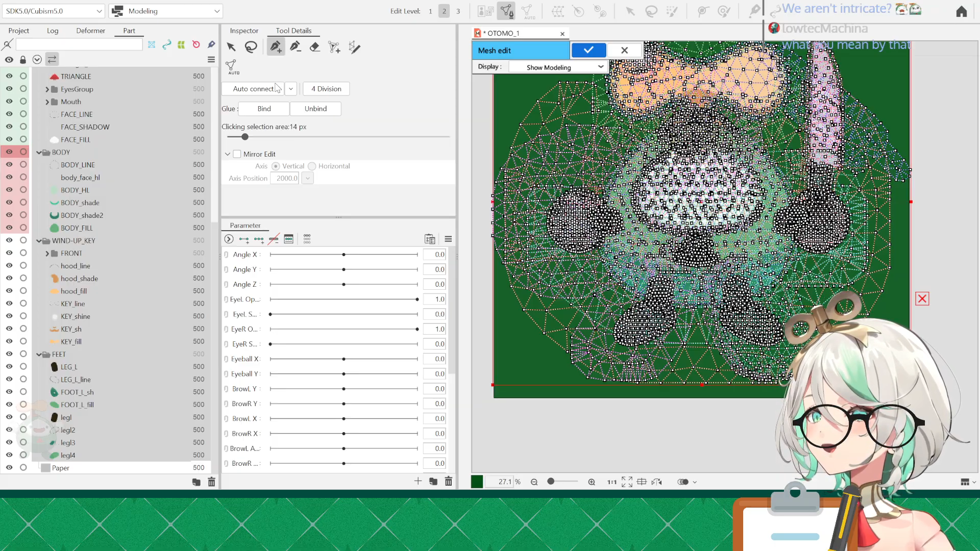Select the Eraser mesh tool
The image size is (980, 551).
pyautogui.click(x=315, y=47)
